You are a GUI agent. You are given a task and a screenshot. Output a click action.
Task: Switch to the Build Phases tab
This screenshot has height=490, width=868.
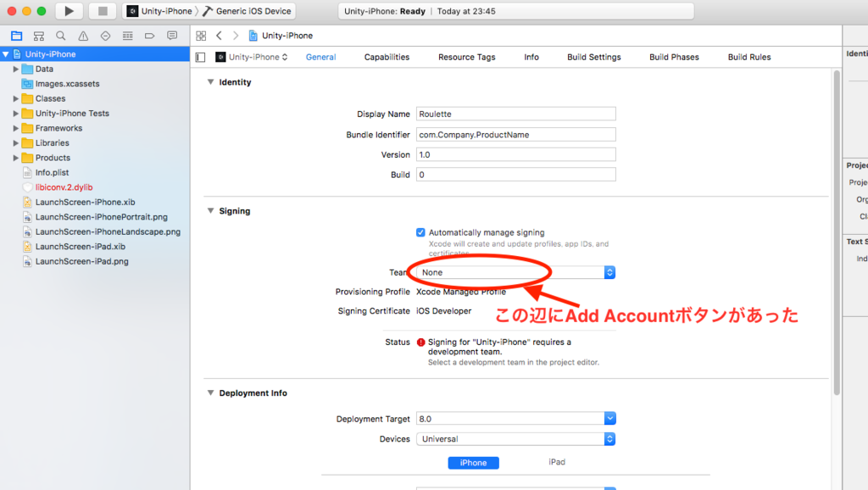click(x=674, y=57)
